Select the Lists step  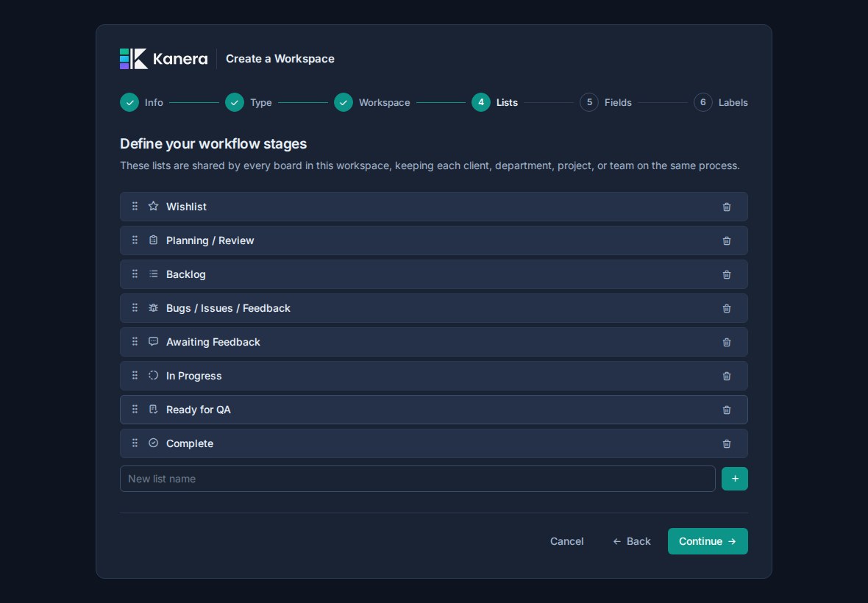click(495, 102)
